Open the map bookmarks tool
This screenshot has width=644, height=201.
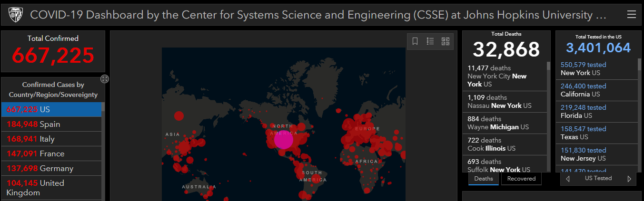415,41
